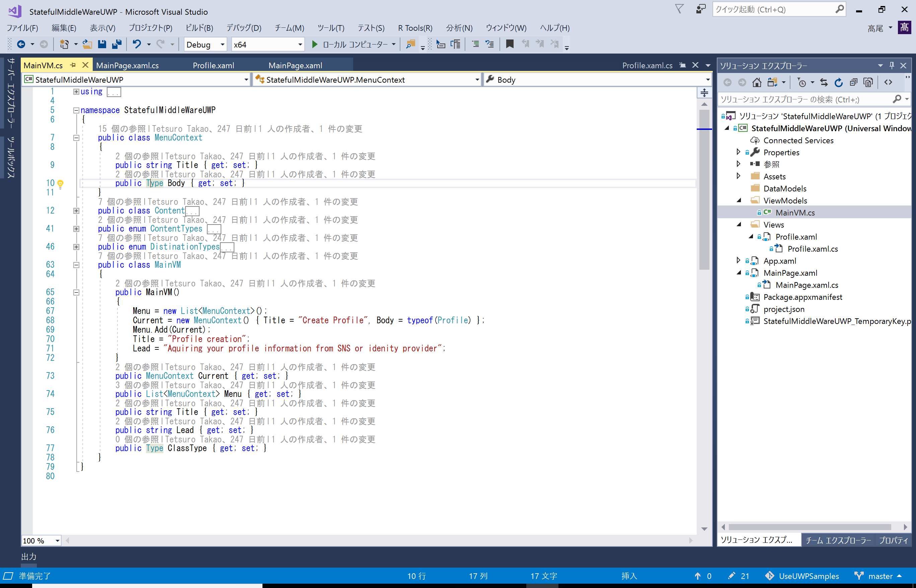Viewport: 916px width, 588px height.
Task: Click the editor vertical scrollbar thumb
Action: click(704, 189)
